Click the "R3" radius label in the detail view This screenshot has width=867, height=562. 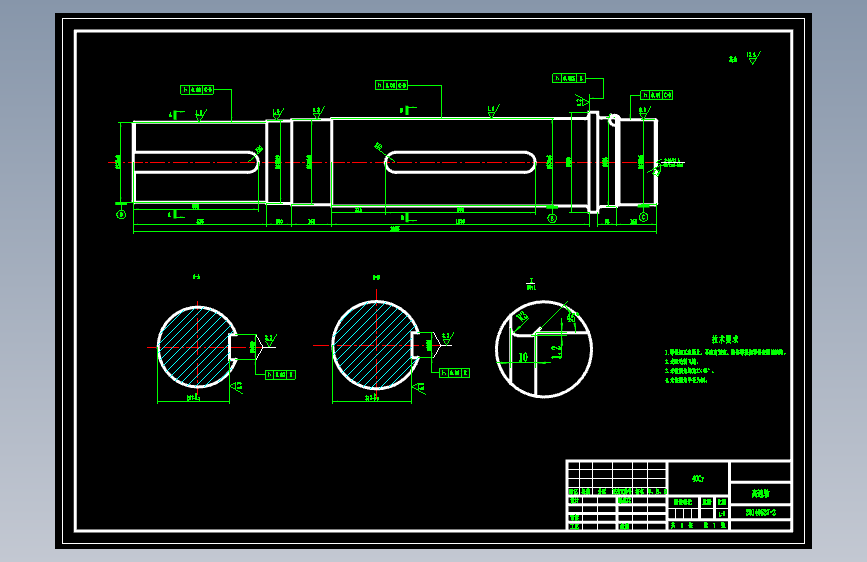(521, 318)
